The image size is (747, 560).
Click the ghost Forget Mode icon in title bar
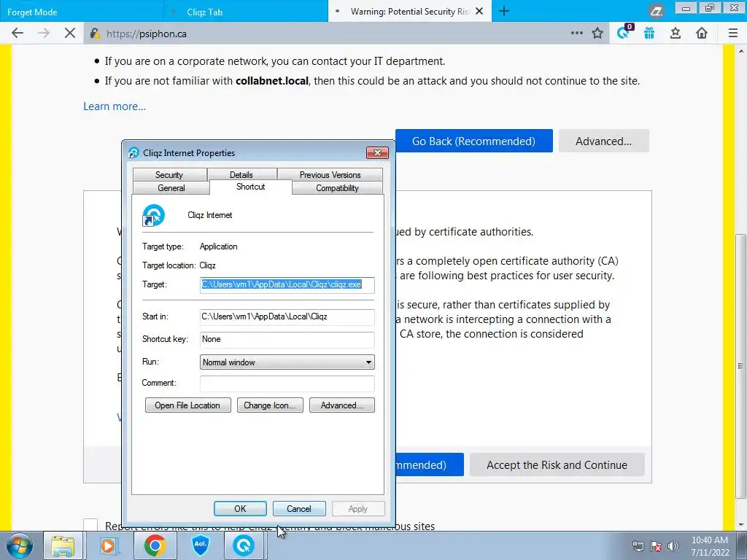pyautogui.click(x=657, y=11)
